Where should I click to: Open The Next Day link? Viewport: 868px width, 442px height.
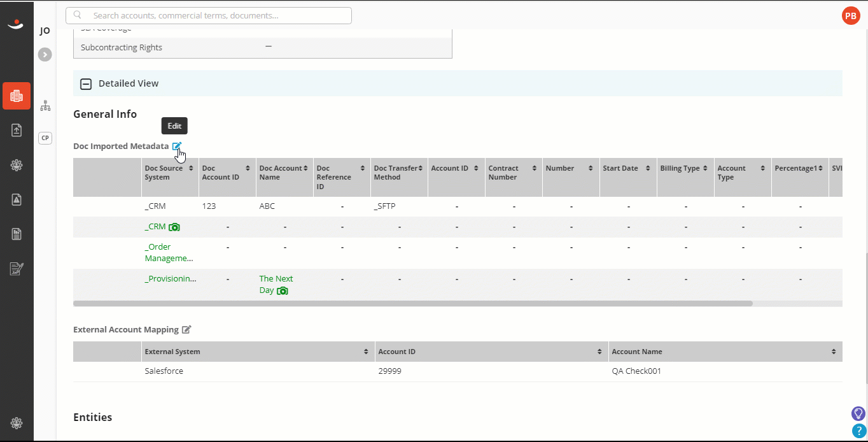[276, 284]
